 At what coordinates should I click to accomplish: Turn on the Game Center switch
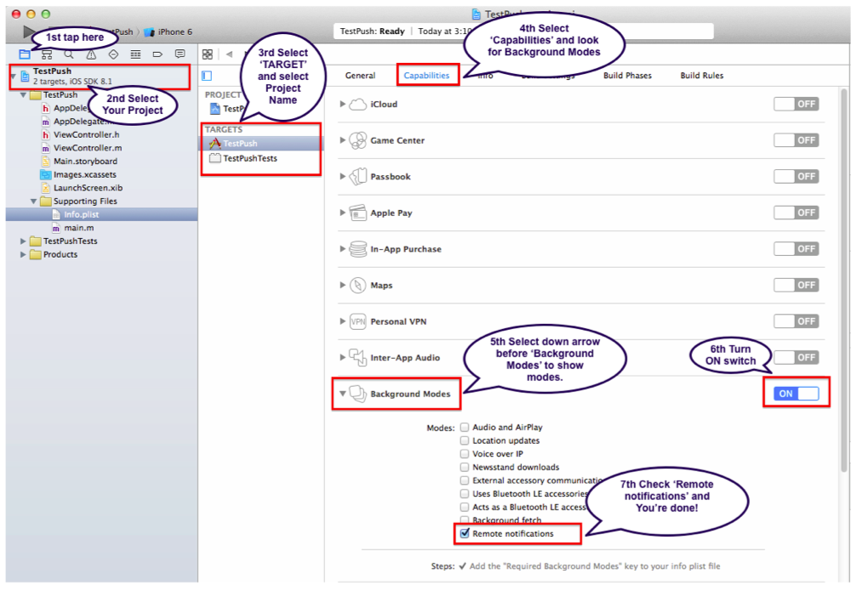[x=796, y=140]
